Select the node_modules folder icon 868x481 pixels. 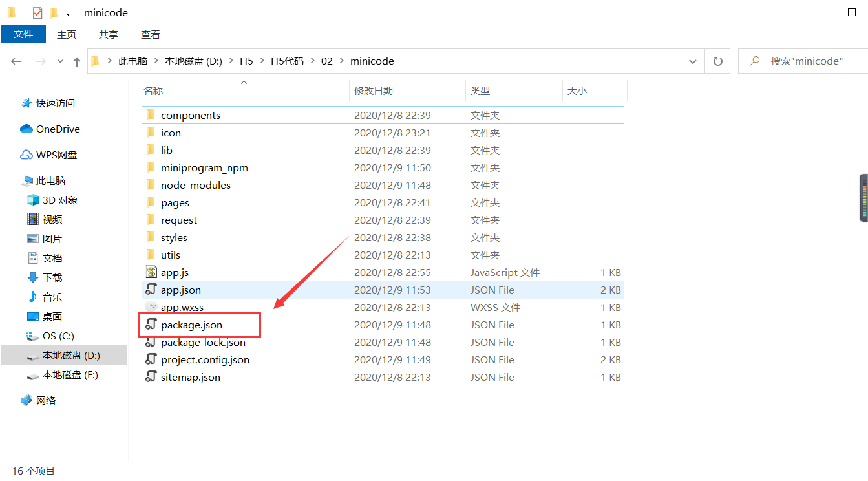151,185
